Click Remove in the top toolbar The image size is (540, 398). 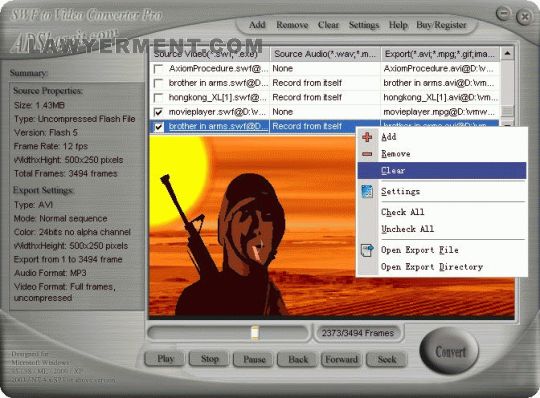pyautogui.click(x=292, y=25)
